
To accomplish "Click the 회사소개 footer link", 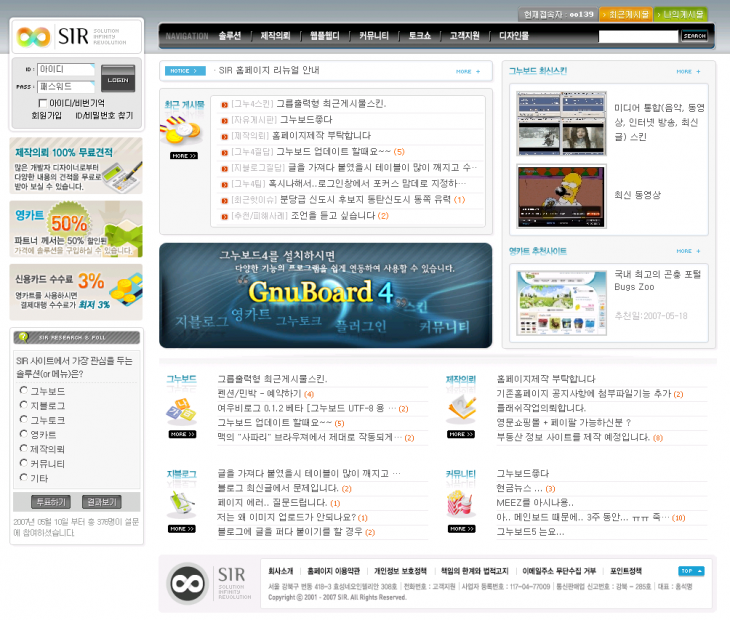I will pos(280,571).
